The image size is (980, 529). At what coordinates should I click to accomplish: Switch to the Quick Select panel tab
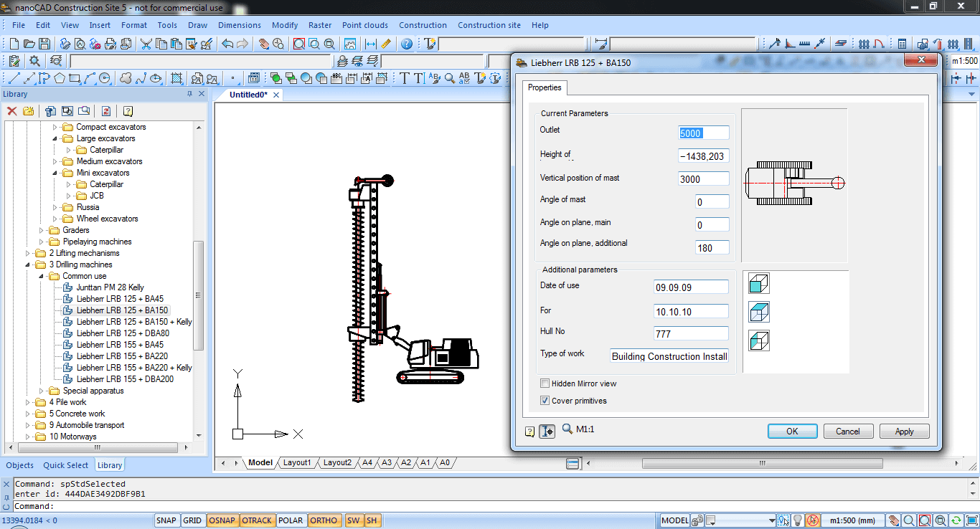tap(66, 465)
